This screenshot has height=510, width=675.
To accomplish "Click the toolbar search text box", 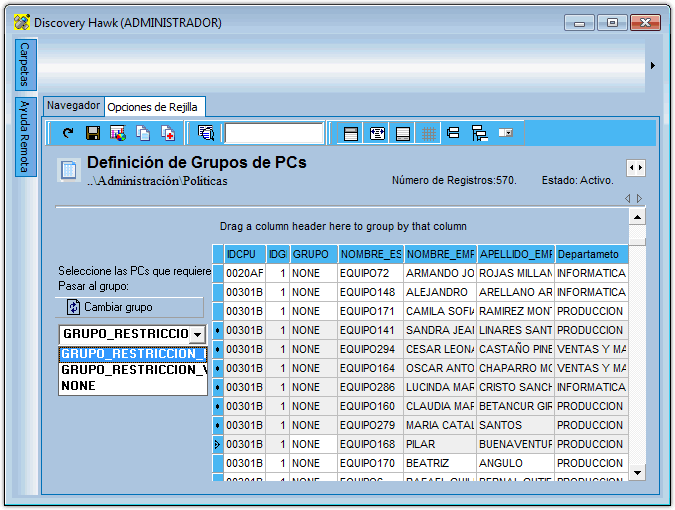I will [274, 133].
